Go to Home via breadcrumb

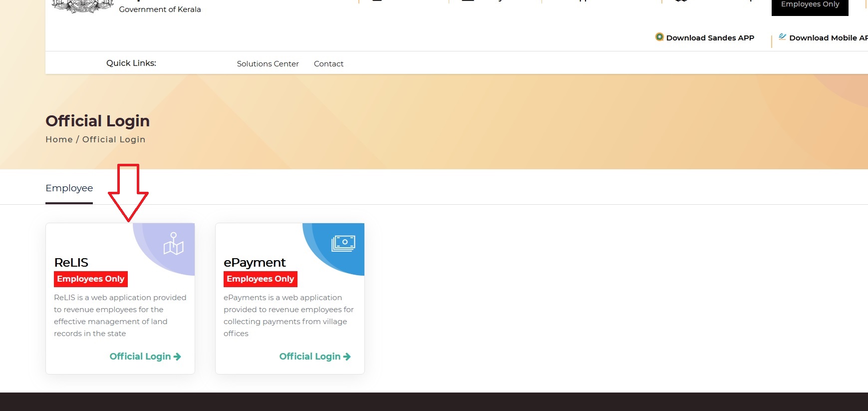point(59,140)
